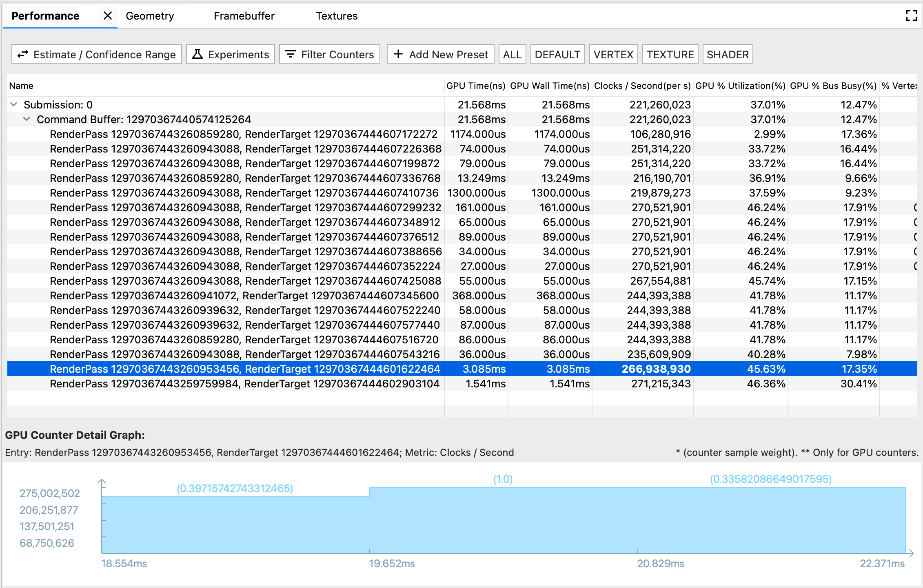Select the TEXTURE preset filter
The width and height of the screenshot is (923, 588).
[670, 54]
